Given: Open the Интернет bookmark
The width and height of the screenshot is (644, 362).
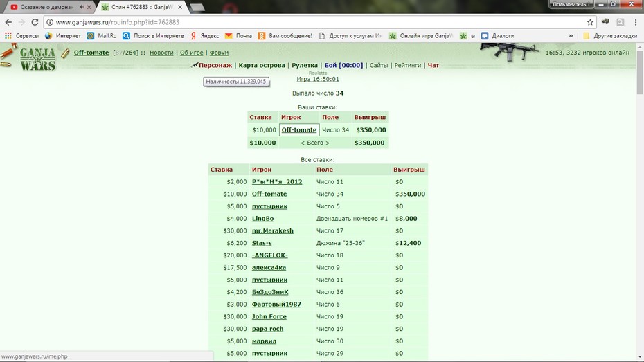Looking at the screenshot, I should point(63,36).
